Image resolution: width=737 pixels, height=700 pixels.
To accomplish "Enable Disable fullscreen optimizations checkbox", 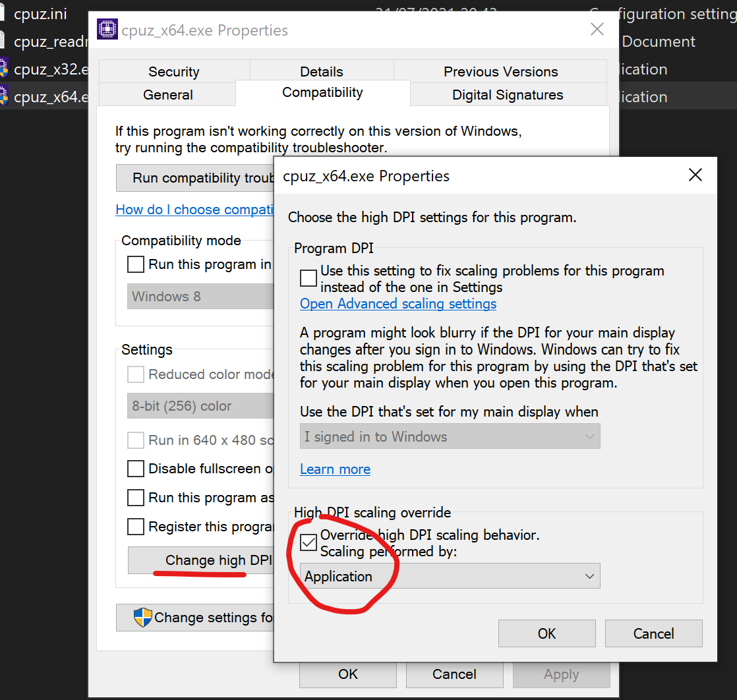I will [x=136, y=469].
